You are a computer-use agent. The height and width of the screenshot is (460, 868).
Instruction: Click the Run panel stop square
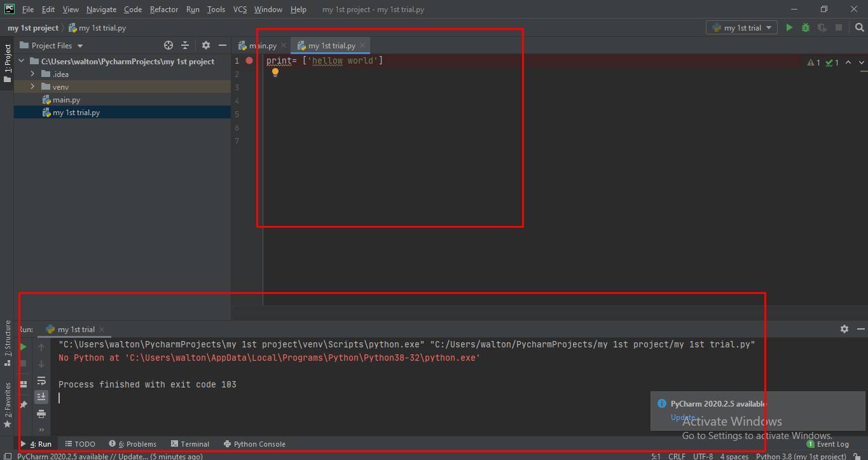[x=23, y=363]
